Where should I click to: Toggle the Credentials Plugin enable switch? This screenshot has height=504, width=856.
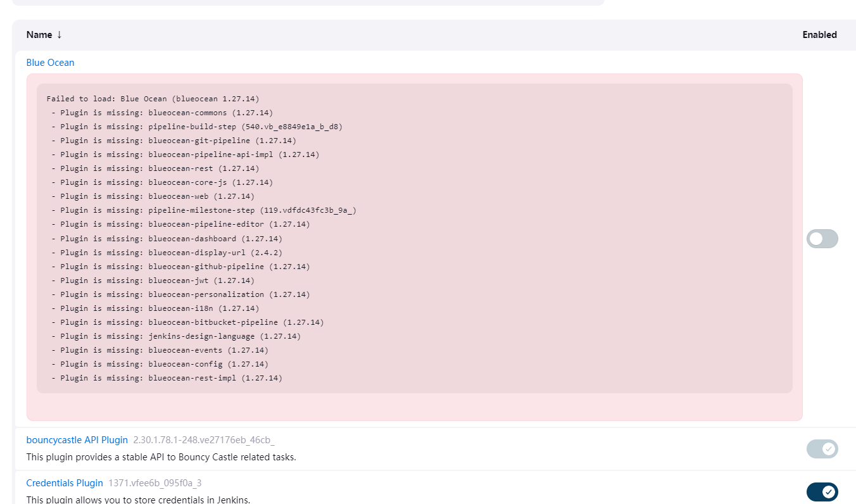(x=822, y=492)
